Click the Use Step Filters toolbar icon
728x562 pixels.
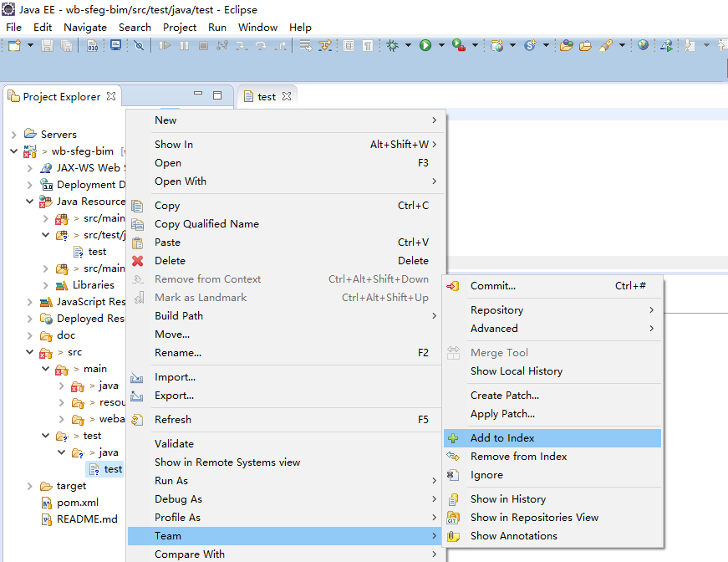[325, 45]
